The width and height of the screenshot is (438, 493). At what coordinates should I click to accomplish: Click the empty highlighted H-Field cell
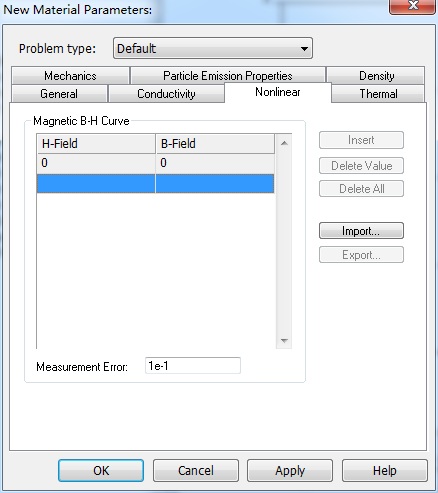pyautogui.click(x=96, y=183)
